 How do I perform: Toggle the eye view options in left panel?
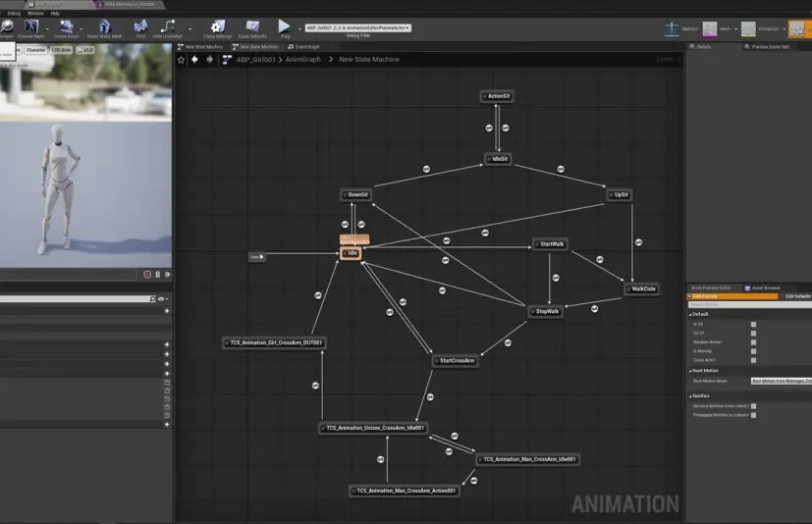[x=162, y=298]
